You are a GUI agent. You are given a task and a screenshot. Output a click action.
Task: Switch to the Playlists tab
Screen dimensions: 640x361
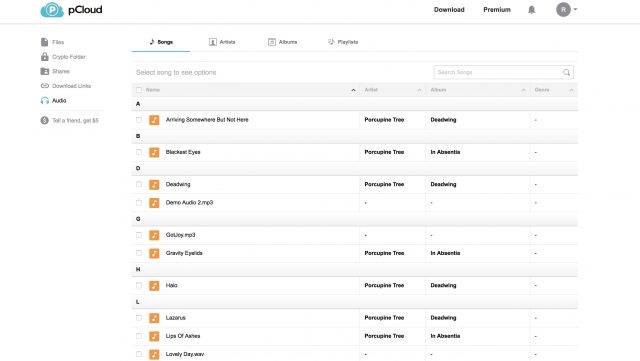click(x=343, y=42)
